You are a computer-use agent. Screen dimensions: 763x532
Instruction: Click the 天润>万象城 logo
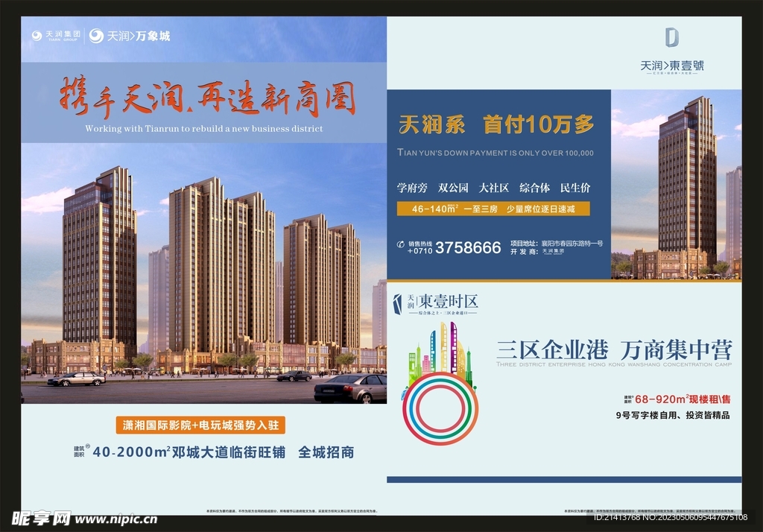pyautogui.click(x=130, y=36)
